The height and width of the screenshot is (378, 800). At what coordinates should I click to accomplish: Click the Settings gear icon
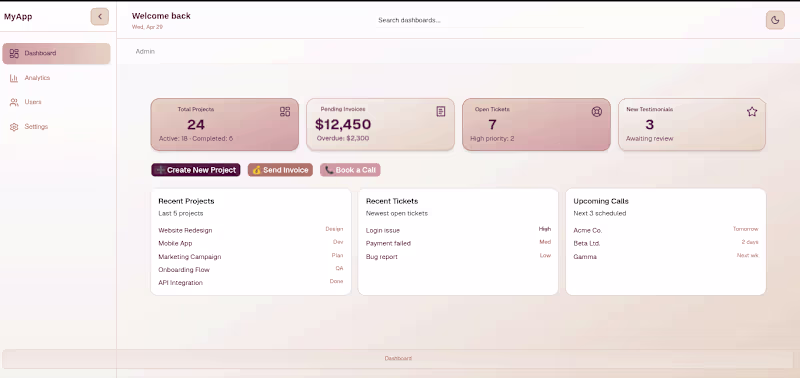(14, 127)
